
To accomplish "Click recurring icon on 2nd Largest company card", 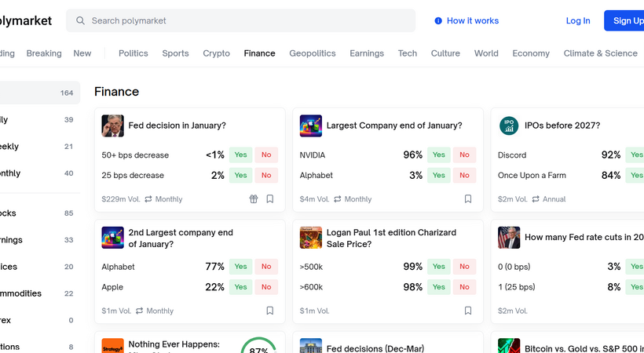I will click(140, 311).
